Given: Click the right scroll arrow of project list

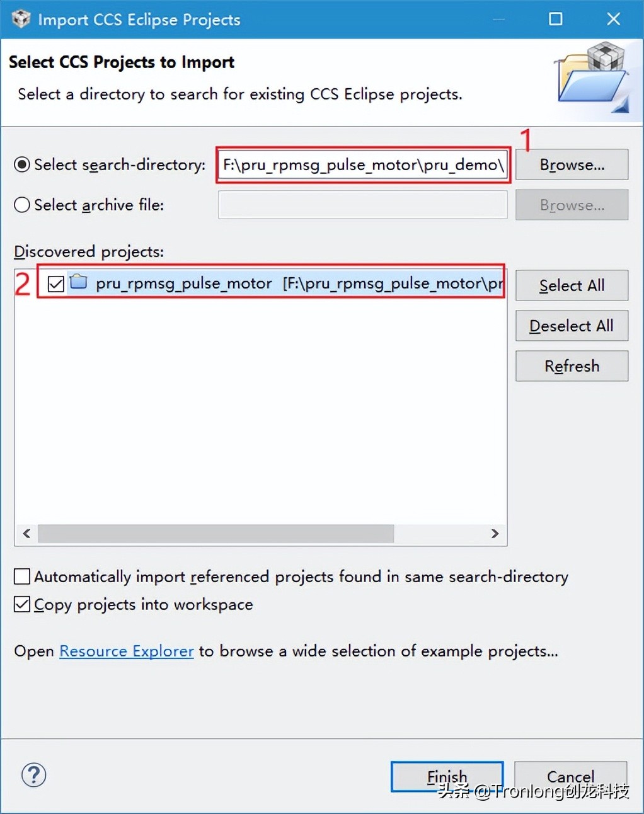Looking at the screenshot, I should click(x=495, y=534).
